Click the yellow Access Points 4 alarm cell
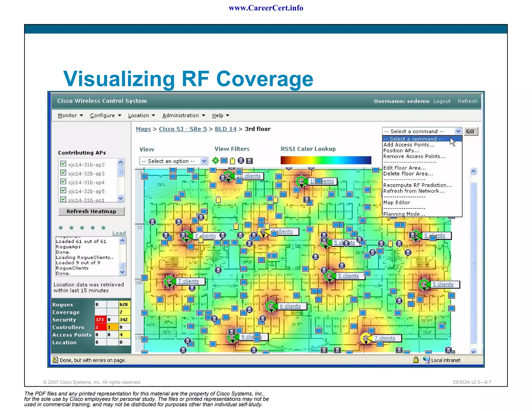The width and height of the screenshot is (532, 411). (x=124, y=334)
